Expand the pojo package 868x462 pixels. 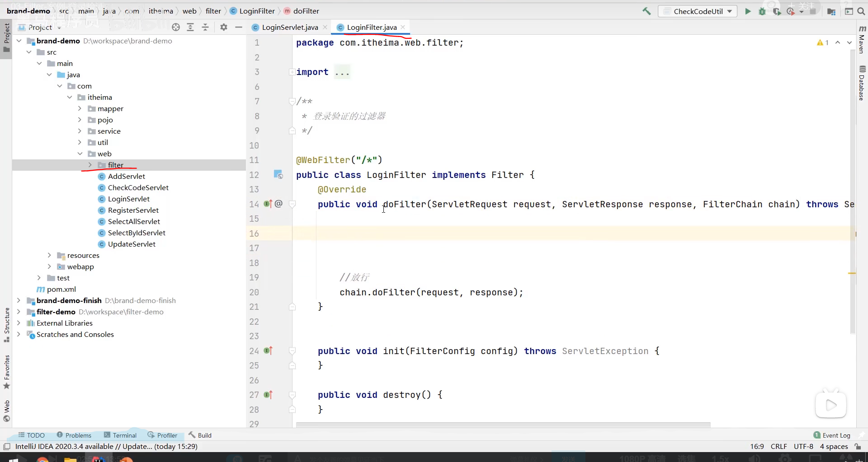coord(80,120)
